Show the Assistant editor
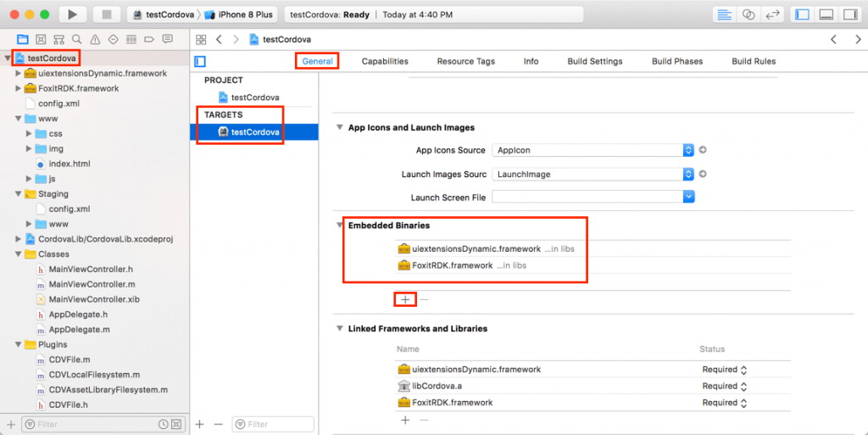868x435 pixels. (748, 15)
